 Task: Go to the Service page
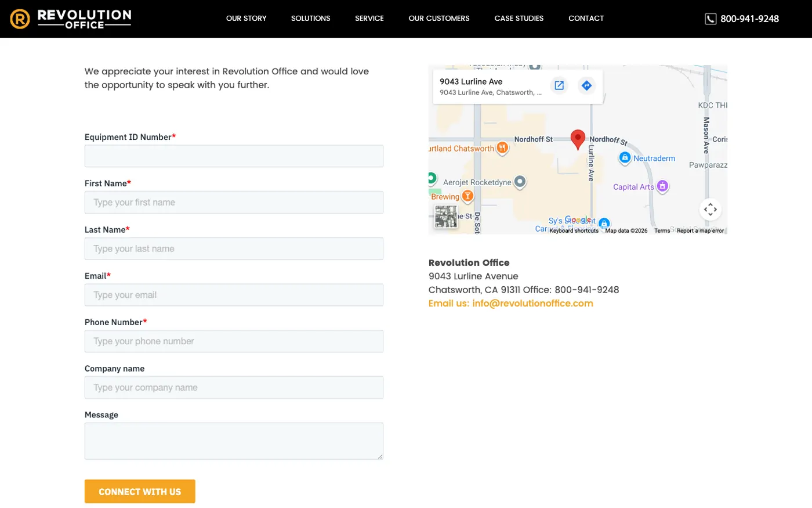pos(369,19)
